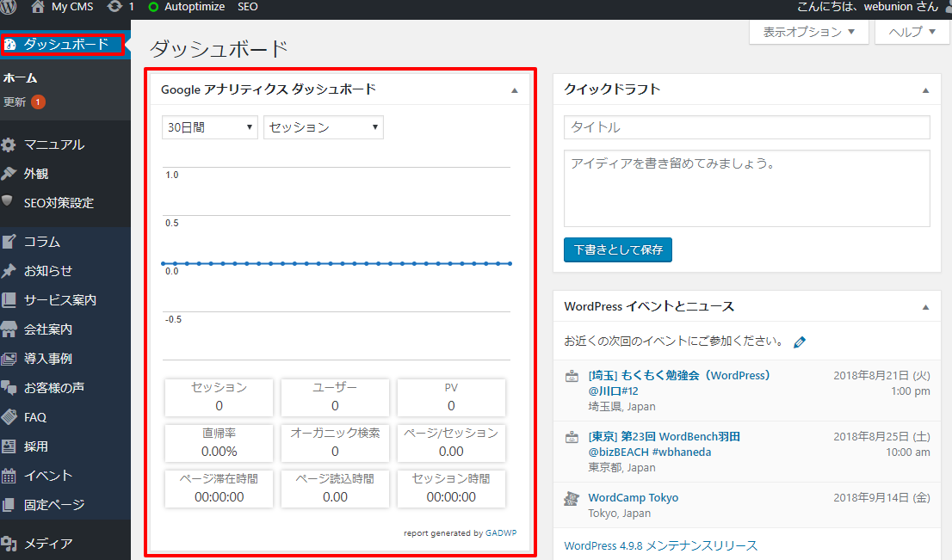Click the SEO対策設定 shield icon
This screenshot has height=560, width=952.
pyautogui.click(x=7, y=200)
